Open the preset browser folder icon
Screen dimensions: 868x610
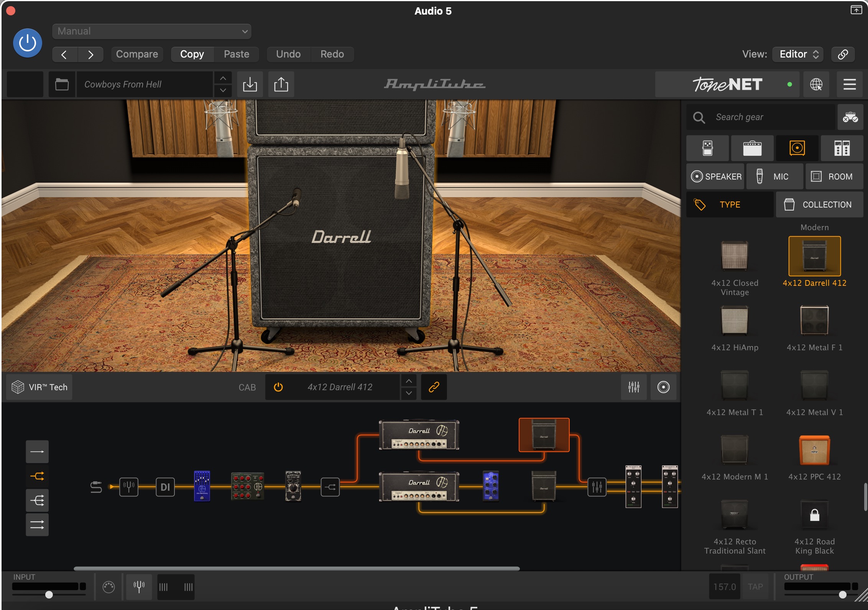point(62,84)
